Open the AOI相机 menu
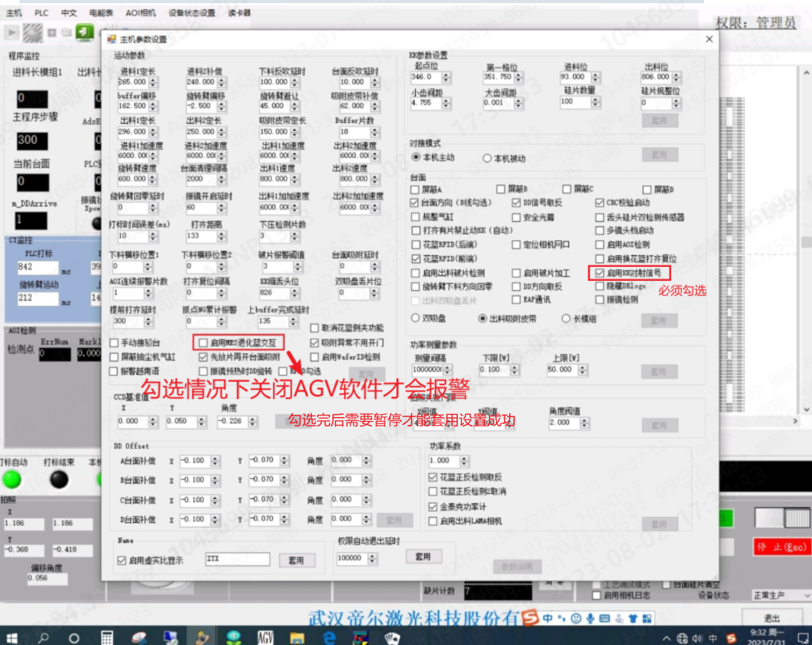 [x=140, y=12]
